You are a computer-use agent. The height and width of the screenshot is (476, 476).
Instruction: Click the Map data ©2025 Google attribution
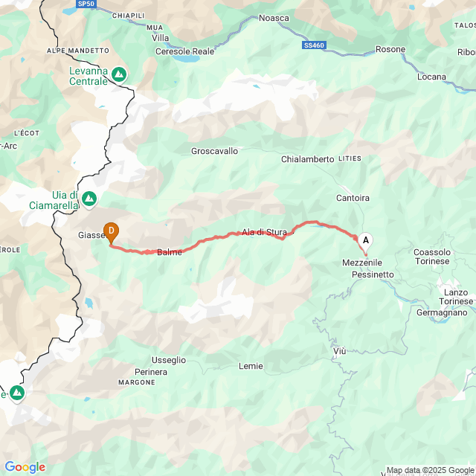430,470
